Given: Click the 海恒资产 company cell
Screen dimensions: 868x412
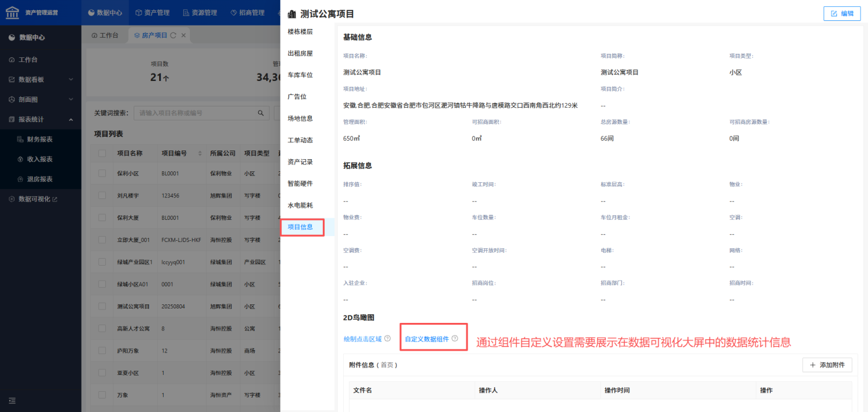Looking at the screenshot, I should pyautogui.click(x=221, y=395).
